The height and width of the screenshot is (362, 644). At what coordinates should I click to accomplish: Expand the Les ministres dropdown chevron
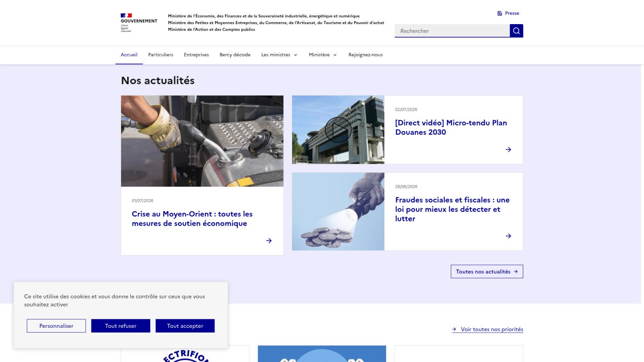[295, 55]
